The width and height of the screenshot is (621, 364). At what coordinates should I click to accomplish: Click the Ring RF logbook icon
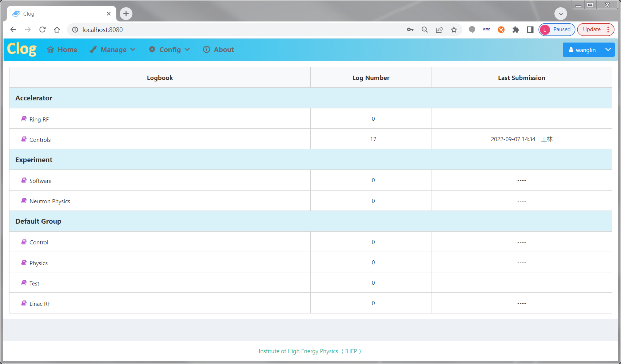pyautogui.click(x=24, y=119)
